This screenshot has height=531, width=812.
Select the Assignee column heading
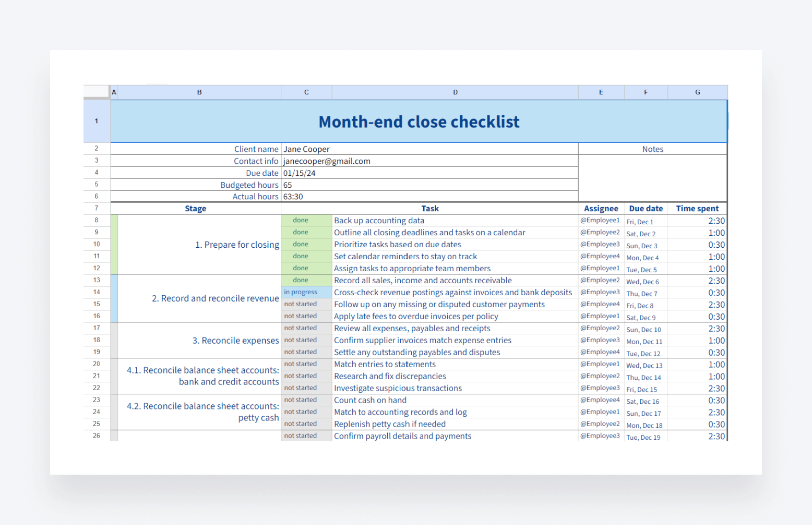click(x=601, y=209)
